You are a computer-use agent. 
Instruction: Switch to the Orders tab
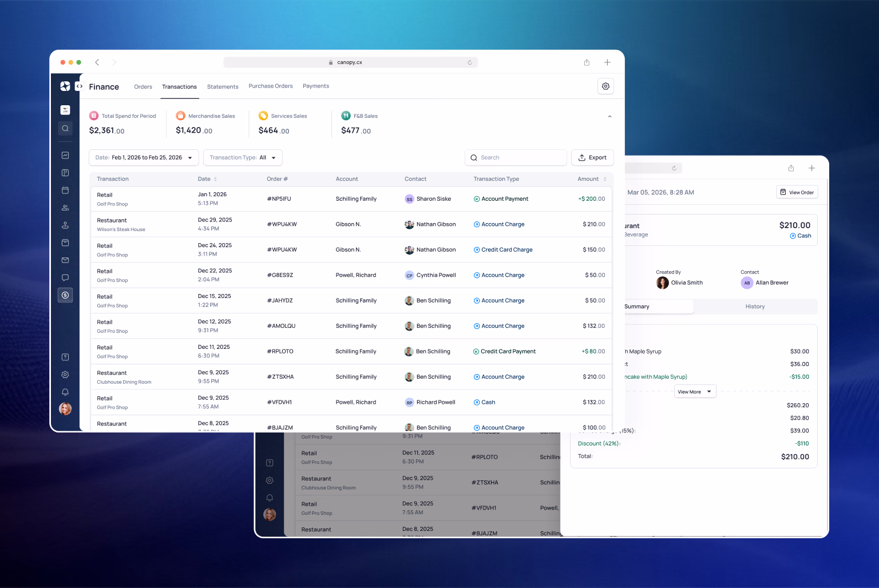point(143,87)
